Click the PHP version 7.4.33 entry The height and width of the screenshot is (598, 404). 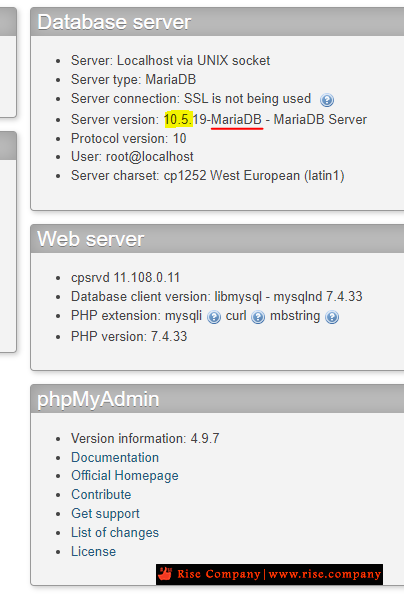point(129,336)
